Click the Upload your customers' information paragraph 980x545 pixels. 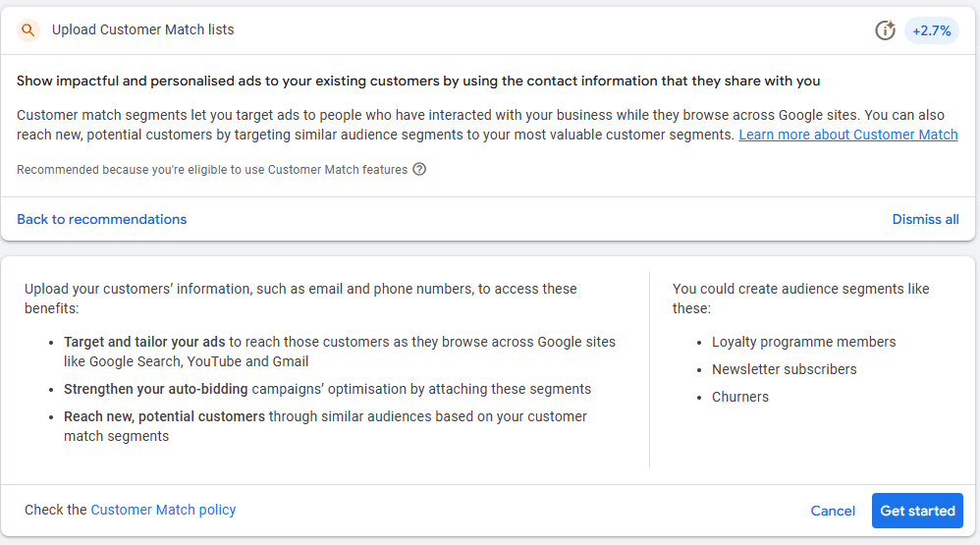[300, 299]
